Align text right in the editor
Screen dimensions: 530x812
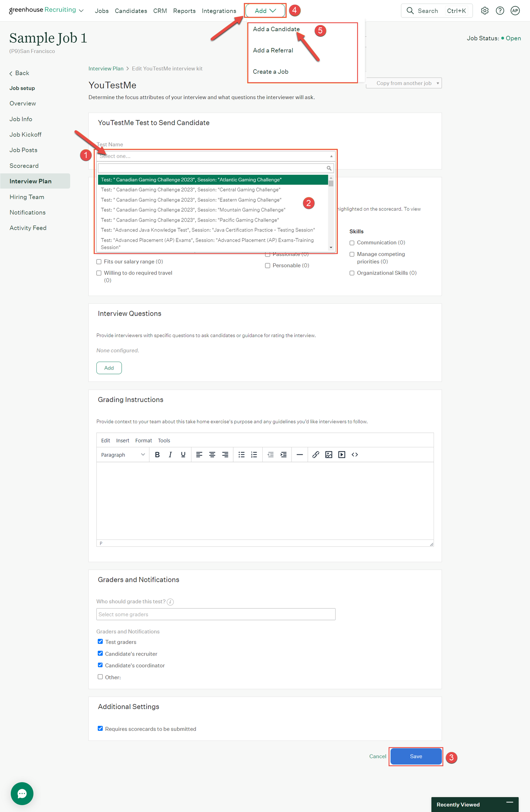point(225,454)
